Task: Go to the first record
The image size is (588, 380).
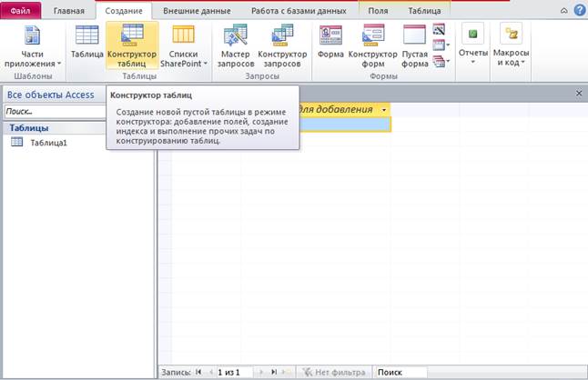Action: 198,372
